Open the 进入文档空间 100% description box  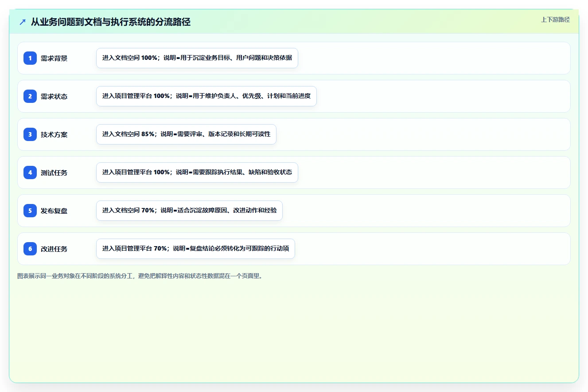tap(197, 58)
